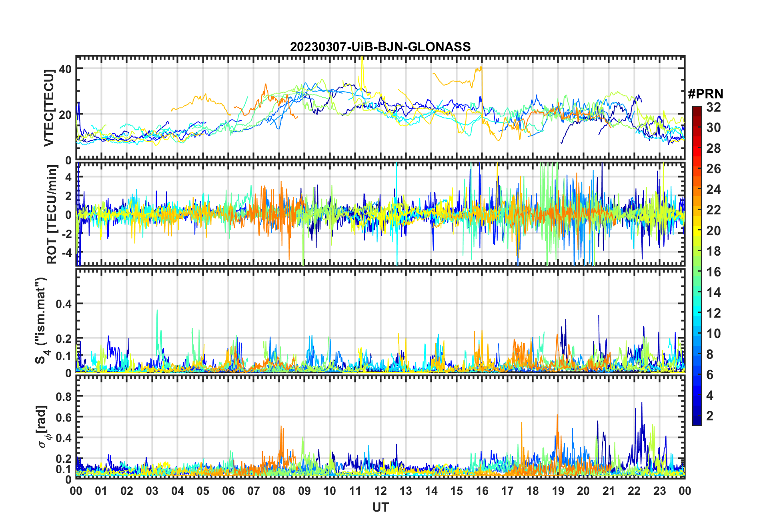This screenshot has height=532, width=761.
Task: Click PRN colorbar tick label 10
Action: click(x=713, y=334)
